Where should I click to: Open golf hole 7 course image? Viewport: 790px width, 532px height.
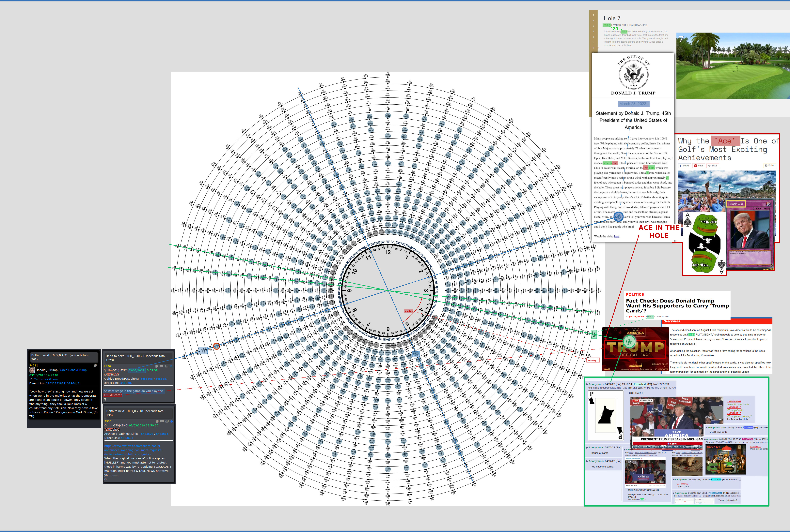733,66
